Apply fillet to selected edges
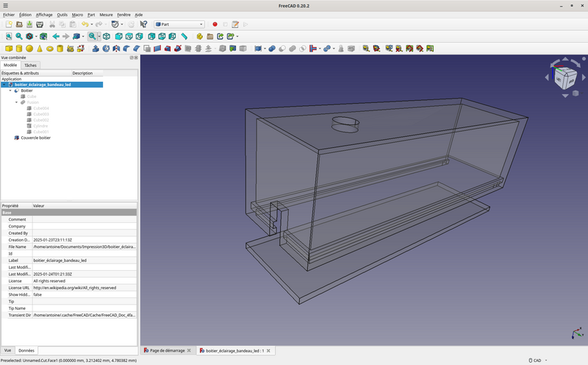Screen dimensions: 588x365 [126, 49]
